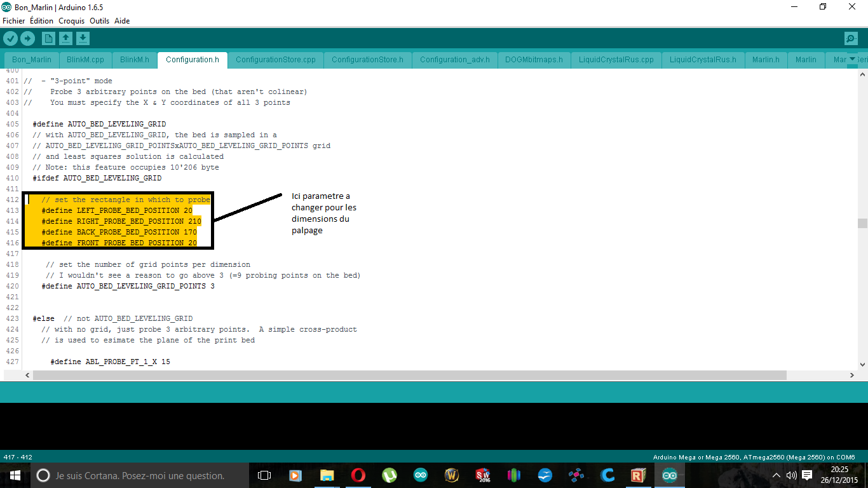Click the line '#define AUTO_BED_LEVELING_GRID'
This screenshot has height=488, width=868.
click(99, 124)
